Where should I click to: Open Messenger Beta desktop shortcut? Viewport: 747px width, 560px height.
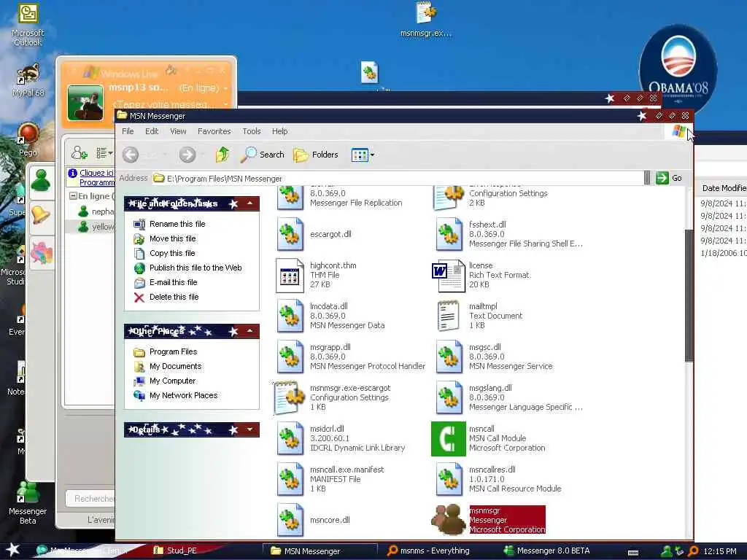pos(28,502)
